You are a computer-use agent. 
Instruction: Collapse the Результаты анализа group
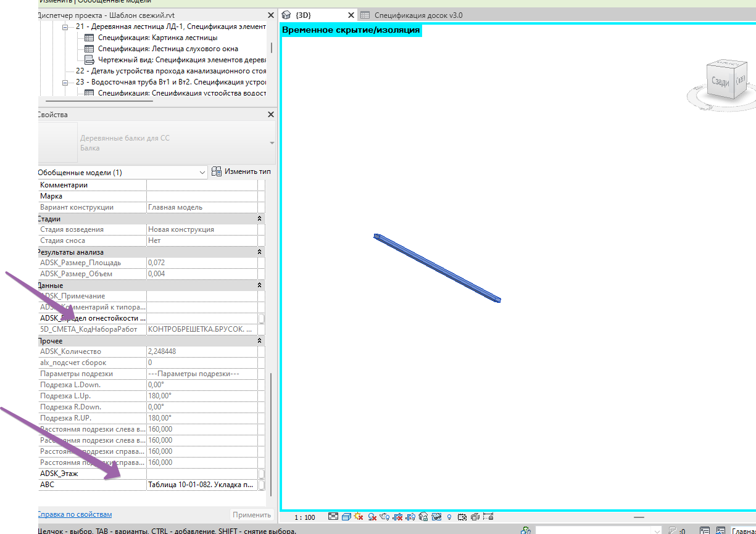coord(259,252)
